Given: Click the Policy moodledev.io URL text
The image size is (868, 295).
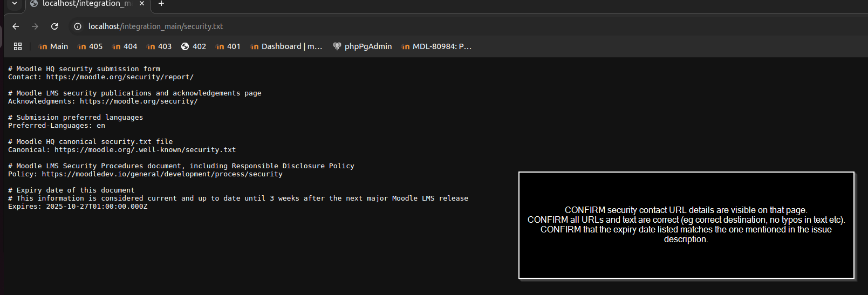Looking at the screenshot, I should coord(162,174).
